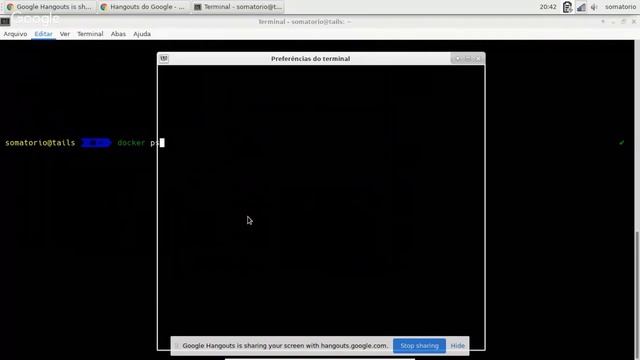Open the network signal tray icon
Viewport: 640px width, 360px height.
click(581, 7)
